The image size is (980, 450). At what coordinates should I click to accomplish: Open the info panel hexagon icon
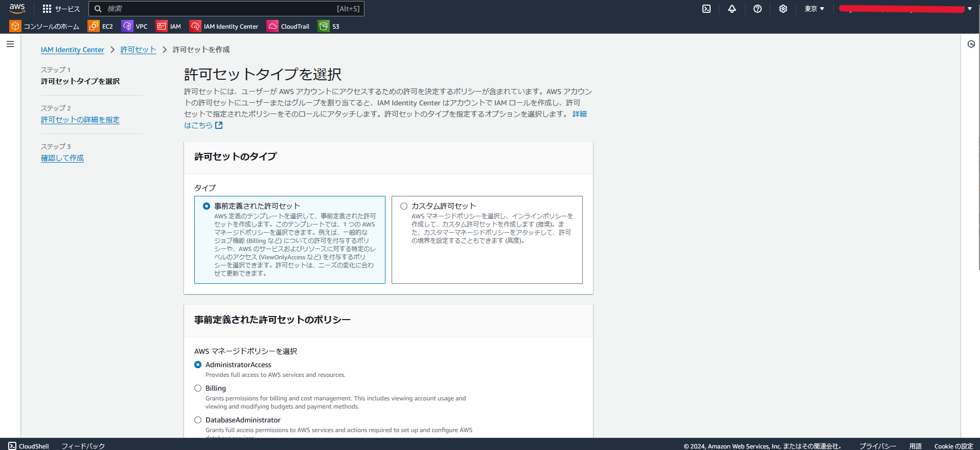pyautogui.click(x=971, y=44)
